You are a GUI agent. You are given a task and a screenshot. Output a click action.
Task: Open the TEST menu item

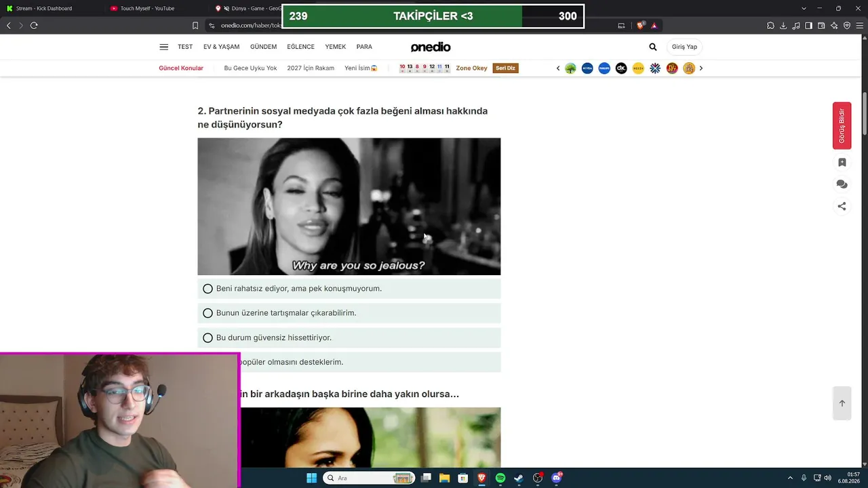click(x=185, y=47)
